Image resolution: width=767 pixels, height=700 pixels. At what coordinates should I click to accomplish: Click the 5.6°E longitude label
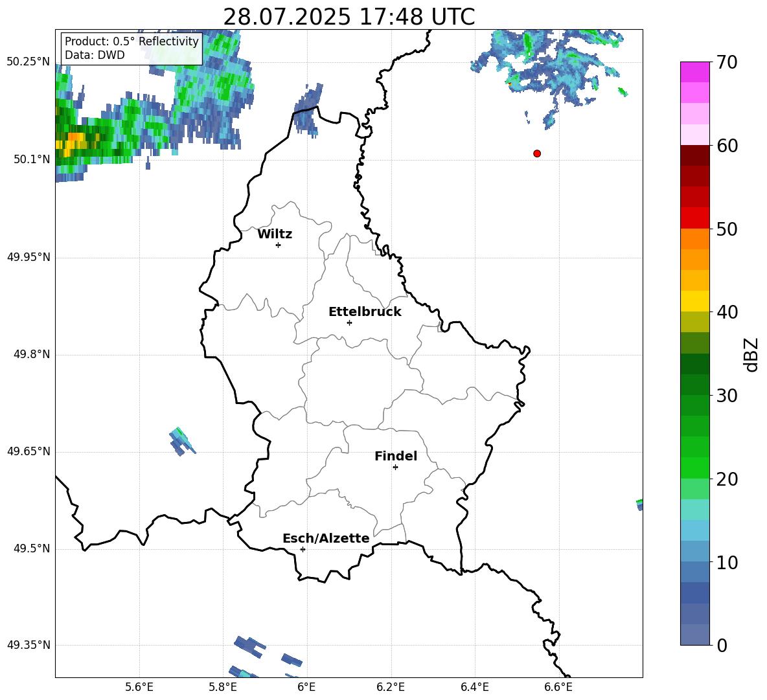pos(139,687)
